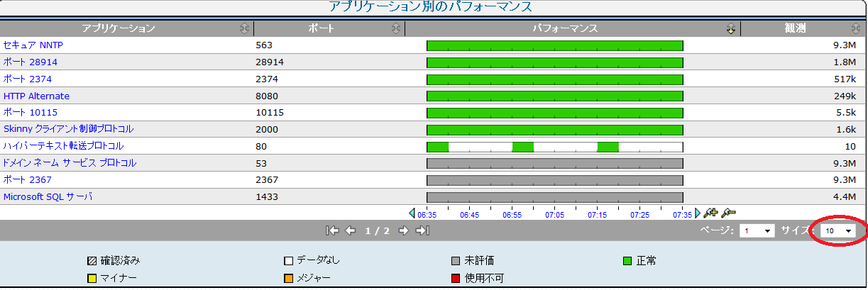The image size is (868, 290).
Task: Click the 使用不可 red legend swatch
Action: (456, 278)
